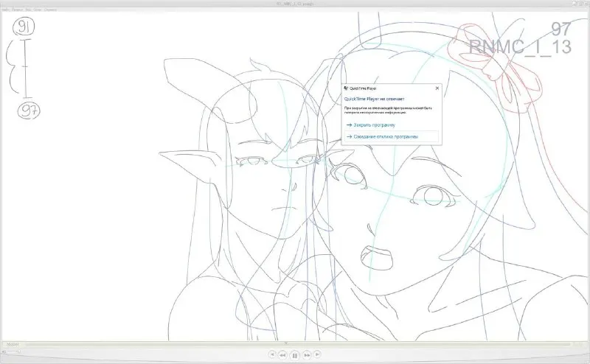
Task: Adjust the volume slider at bottom left
Action: [x=13, y=351]
